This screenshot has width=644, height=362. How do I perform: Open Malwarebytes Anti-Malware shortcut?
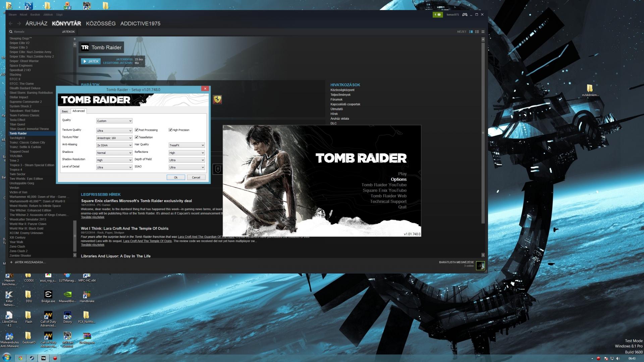(9, 340)
